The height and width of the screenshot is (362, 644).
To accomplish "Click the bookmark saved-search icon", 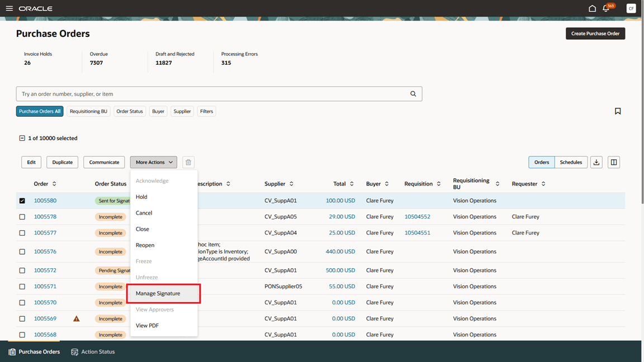I will tap(618, 111).
